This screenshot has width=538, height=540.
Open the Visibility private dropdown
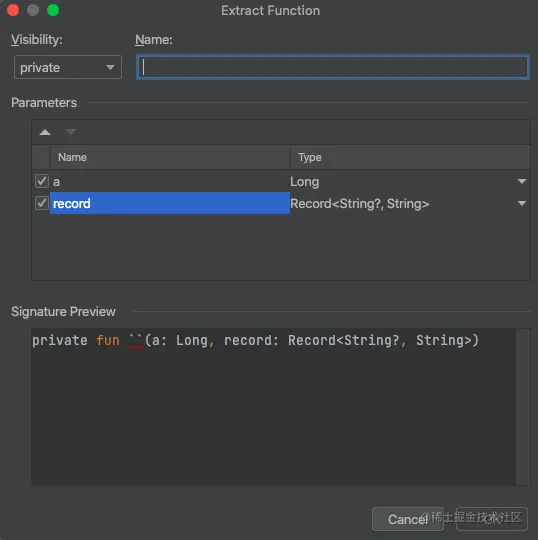coord(68,67)
